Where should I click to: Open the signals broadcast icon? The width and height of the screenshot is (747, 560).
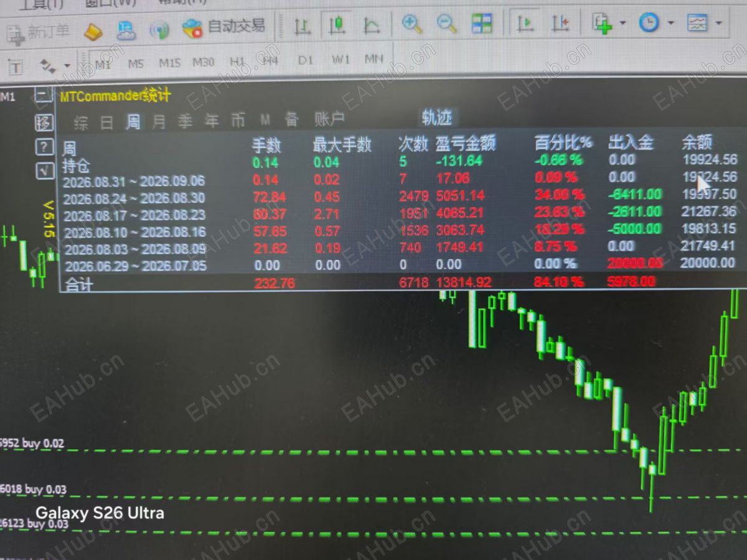point(159,29)
